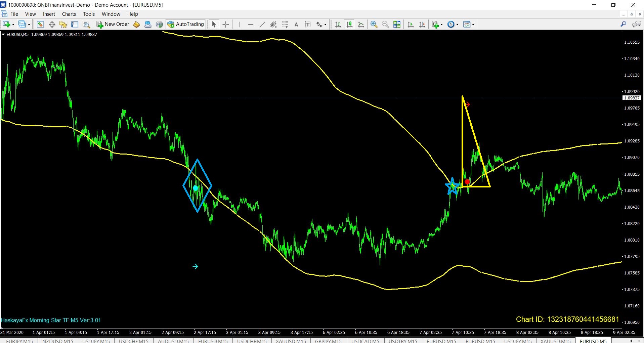Zoom out of the chart
The height and width of the screenshot is (343, 644).
(385, 24)
